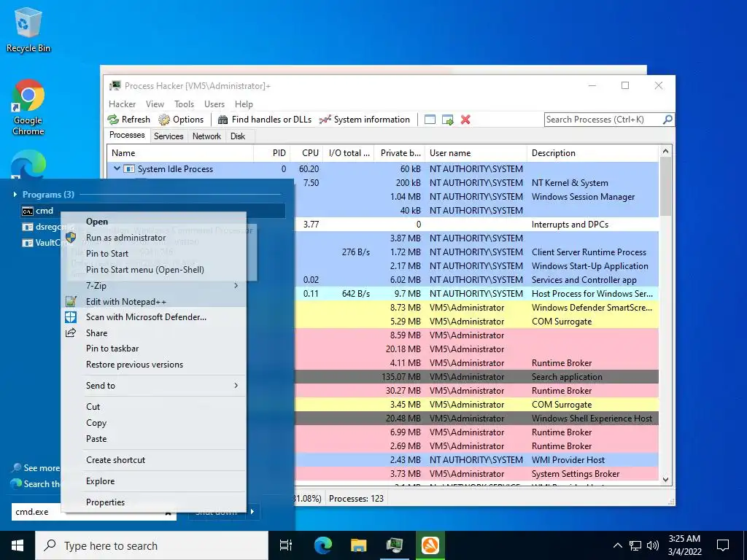The width and height of the screenshot is (747, 560).
Task: Click Process Hacker taskbar icon
Action: pos(395,545)
